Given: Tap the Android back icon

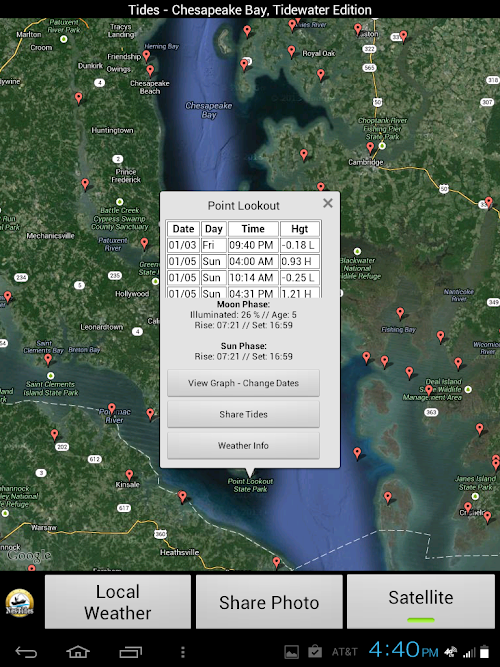Looking at the screenshot, I should coord(26,652).
